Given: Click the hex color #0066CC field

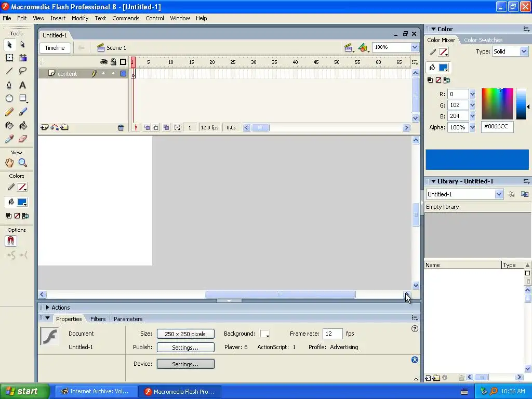Looking at the screenshot, I should click(497, 127).
